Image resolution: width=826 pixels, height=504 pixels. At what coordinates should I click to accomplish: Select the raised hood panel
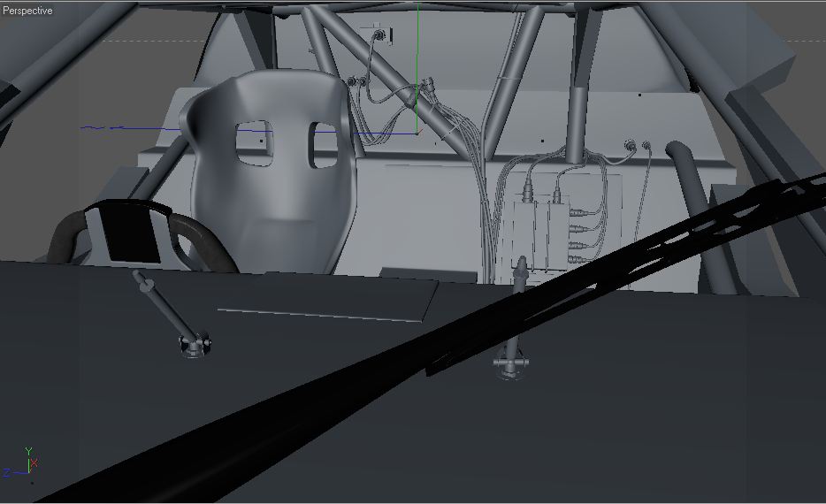(326, 299)
